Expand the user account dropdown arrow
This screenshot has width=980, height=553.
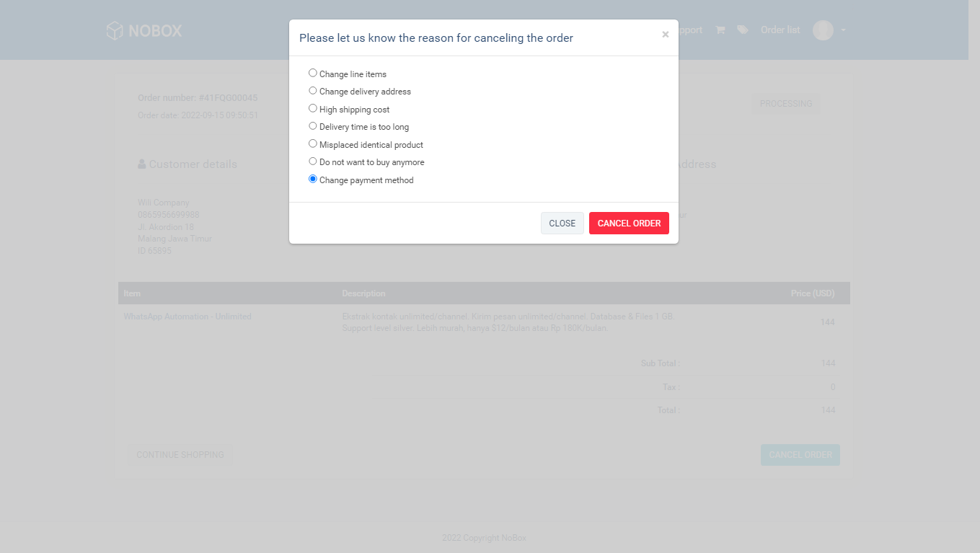pyautogui.click(x=843, y=30)
